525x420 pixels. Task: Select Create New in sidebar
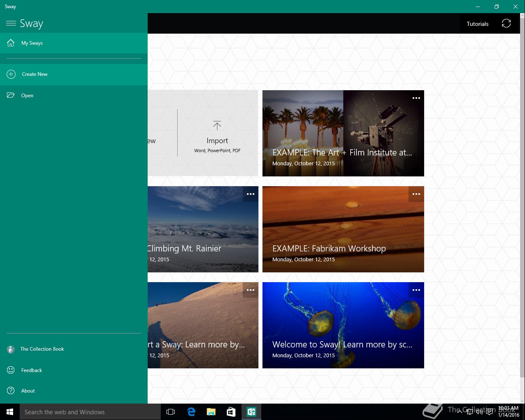point(34,74)
